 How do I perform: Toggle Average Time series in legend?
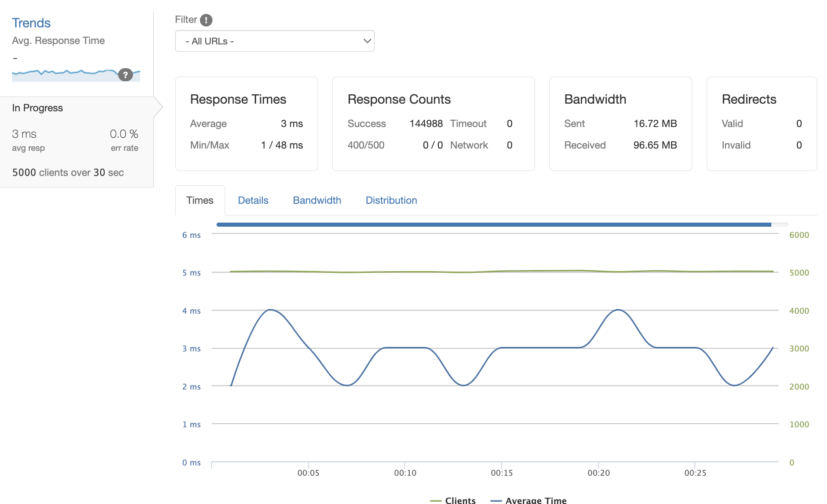[x=529, y=500]
